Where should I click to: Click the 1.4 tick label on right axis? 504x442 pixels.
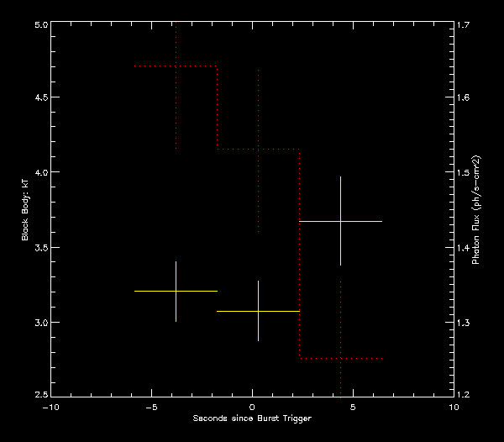464,249
